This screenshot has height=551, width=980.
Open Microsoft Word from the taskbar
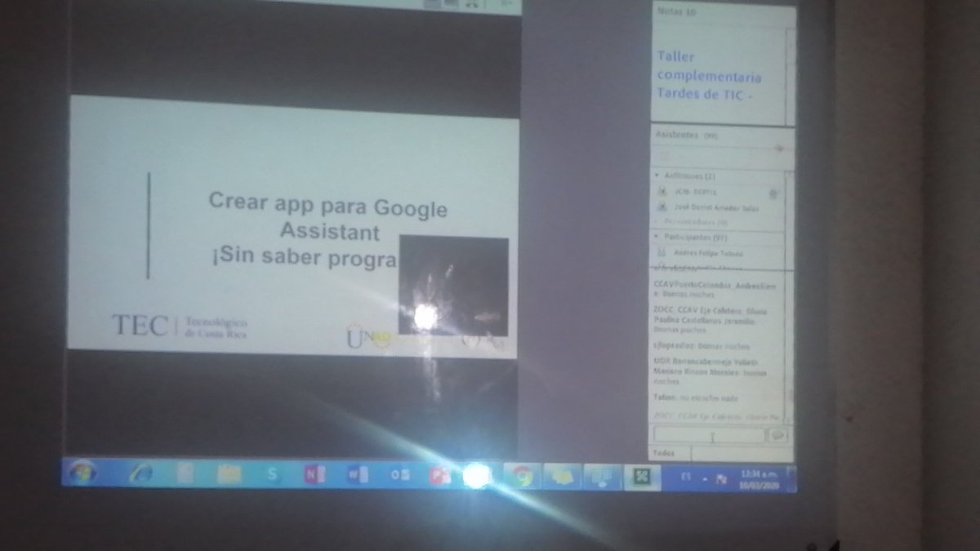tap(357, 475)
